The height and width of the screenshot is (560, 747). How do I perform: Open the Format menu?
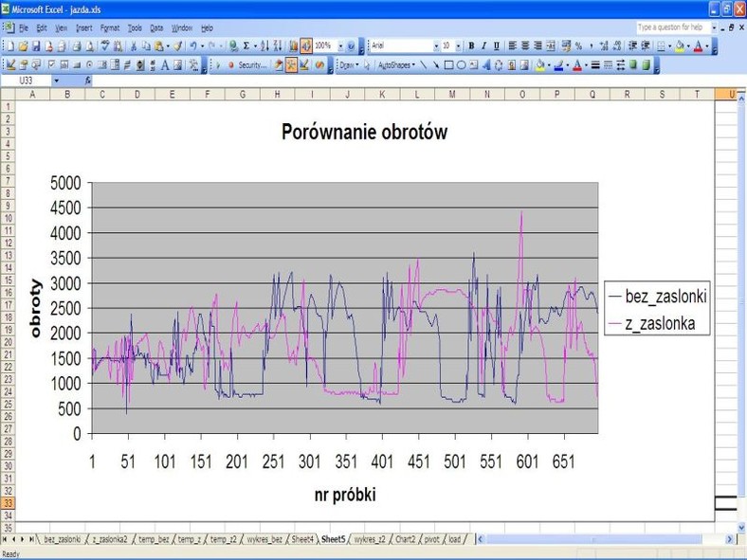click(x=110, y=28)
